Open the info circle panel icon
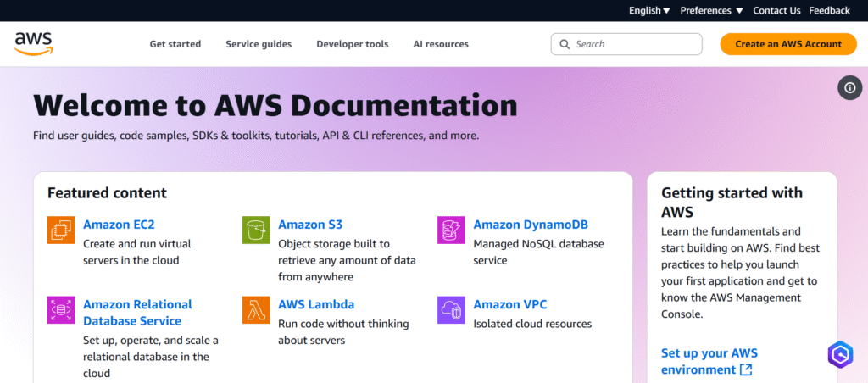 [x=849, y=87]
